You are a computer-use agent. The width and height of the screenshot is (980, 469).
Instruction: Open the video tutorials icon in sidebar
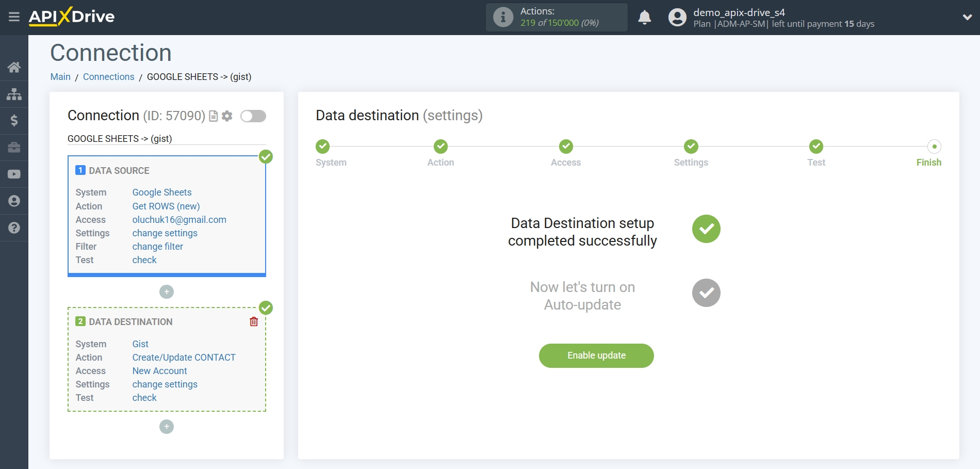click(14, 174)
